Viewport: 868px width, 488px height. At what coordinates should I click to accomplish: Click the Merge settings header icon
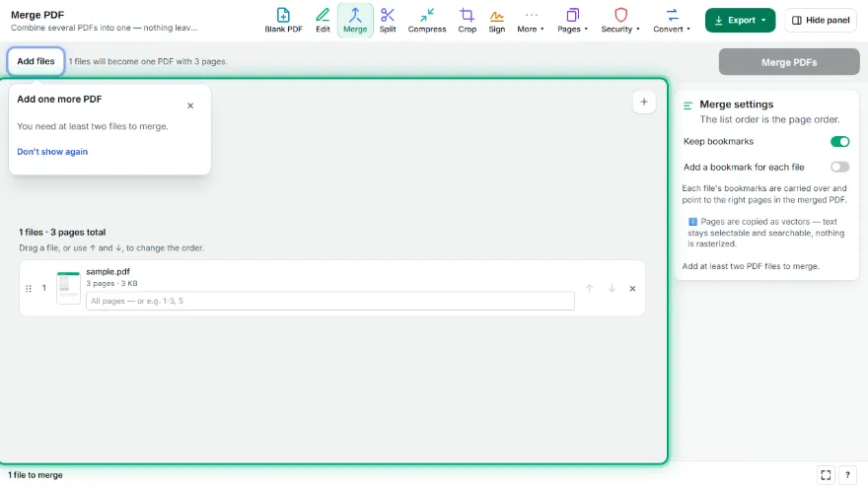pos(688,105)
